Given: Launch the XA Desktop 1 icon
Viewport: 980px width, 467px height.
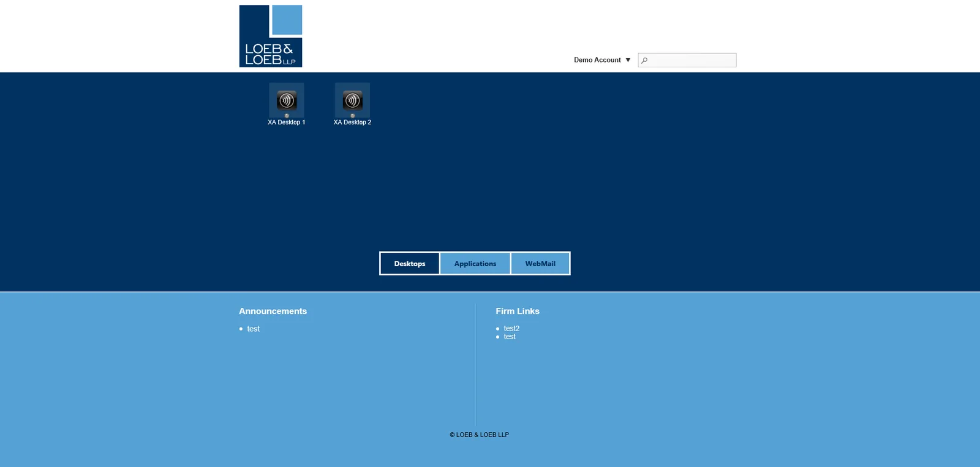Looking at the screenshot, I should [287, 100].
